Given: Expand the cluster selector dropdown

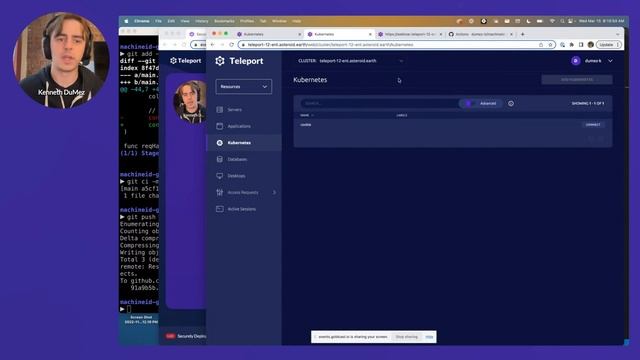Looking at the screenshot, I should 401,61.
